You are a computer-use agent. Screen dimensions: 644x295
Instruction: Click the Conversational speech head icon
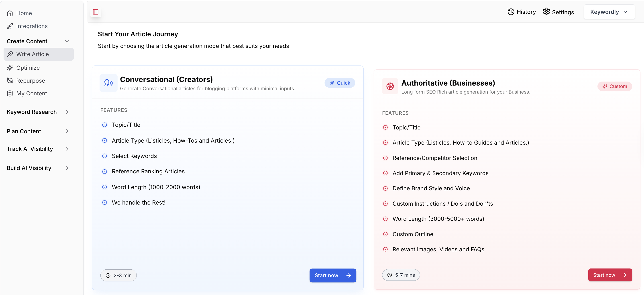(x=108, y=83)
